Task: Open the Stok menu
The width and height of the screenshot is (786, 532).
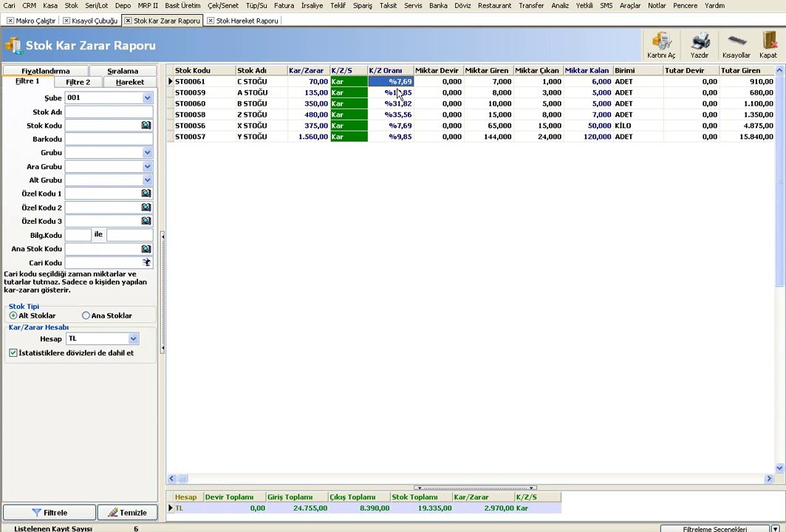Action: pyautogui.click(x=71, y=5)
